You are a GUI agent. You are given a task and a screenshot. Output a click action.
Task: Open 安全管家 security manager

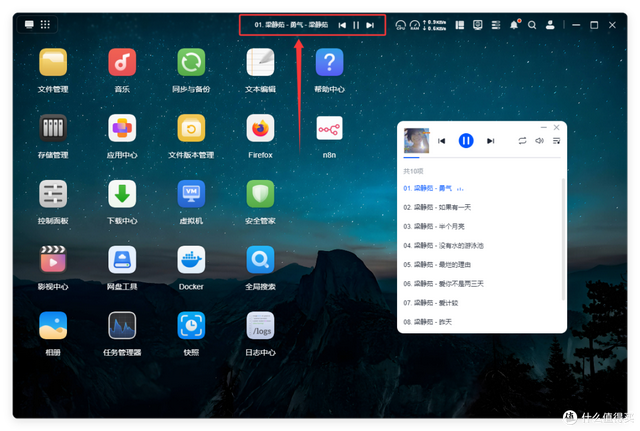260,194
